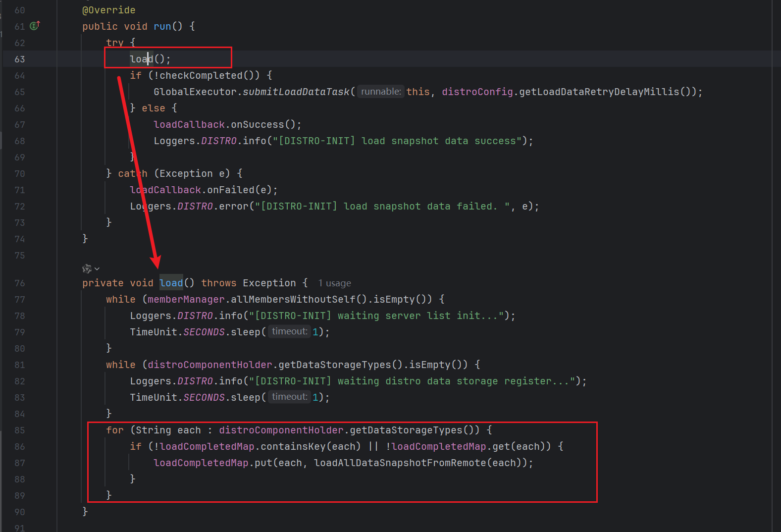The height and width of the screenshot is (532, 781).
Task: Click the @Override annotation
Action: coord(108,10)
